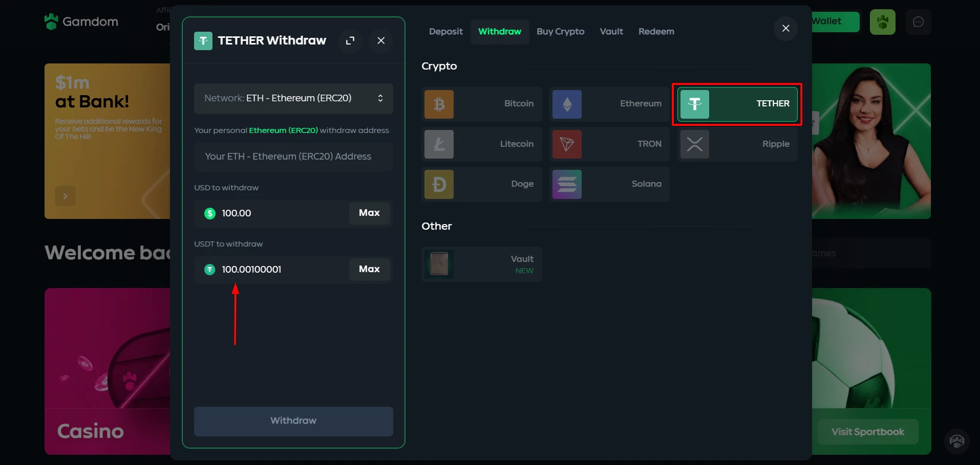Open the Casino card

108,371
